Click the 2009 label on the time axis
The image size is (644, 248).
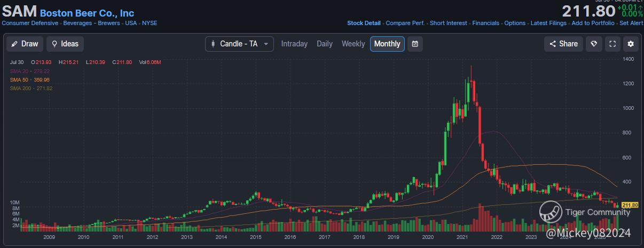point(49,237)
